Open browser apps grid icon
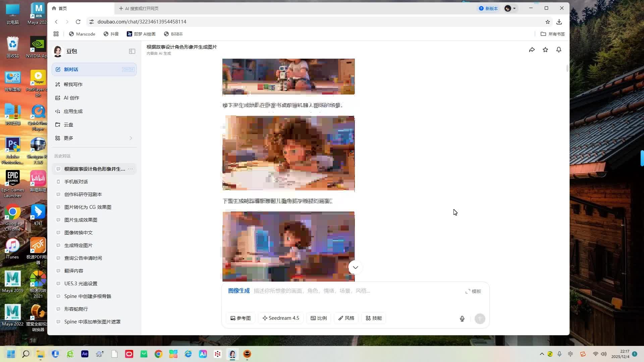 click(x=56, y=34)
